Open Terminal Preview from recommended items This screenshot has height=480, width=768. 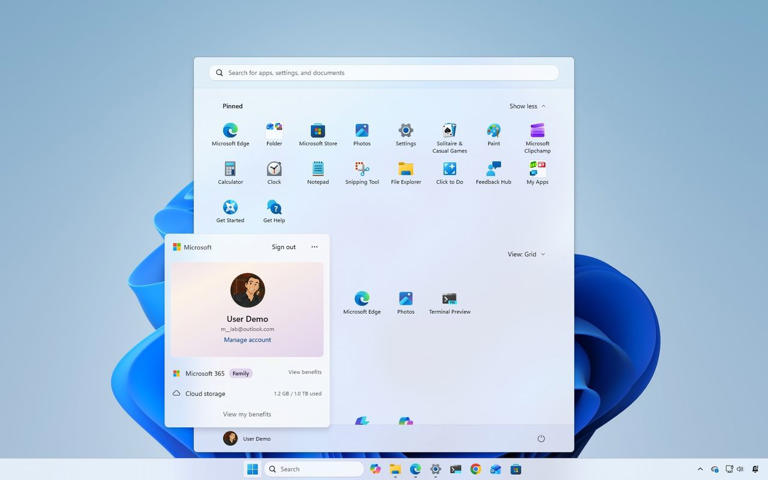450,303
